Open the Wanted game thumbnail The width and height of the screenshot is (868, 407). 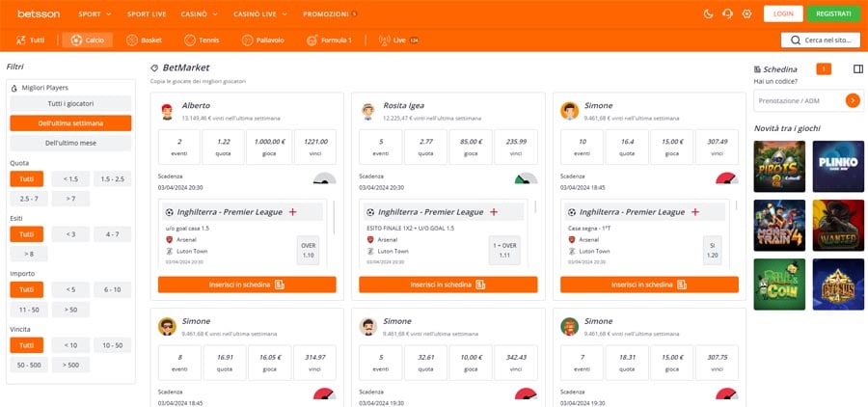(838, 226)
